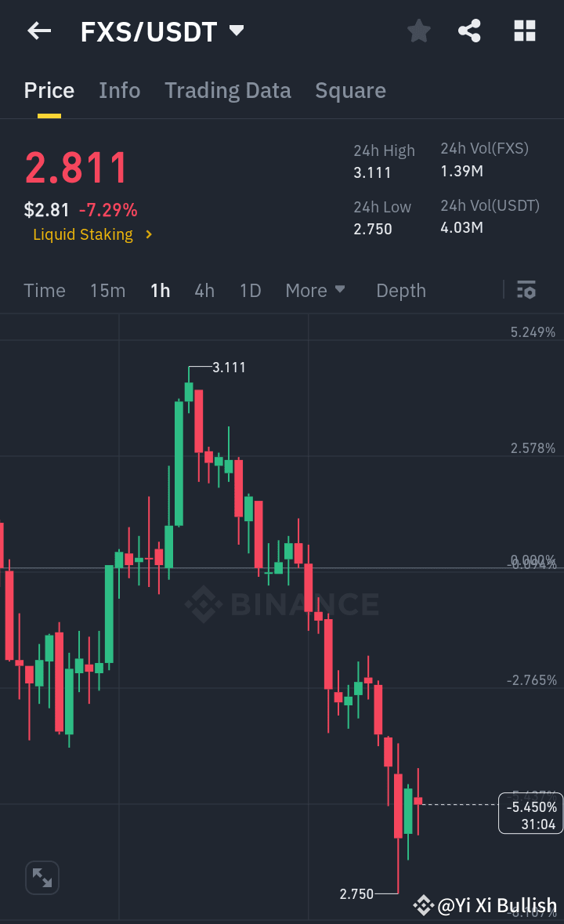The height and width of the screenshot is (924, 564).
Task: Tap the -5.450% price marker label
Action: click(530, 813)
